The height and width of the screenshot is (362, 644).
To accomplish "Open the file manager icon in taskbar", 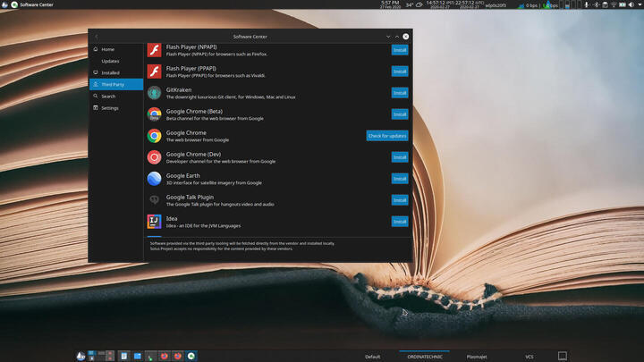I will click(x=138, y=356).
